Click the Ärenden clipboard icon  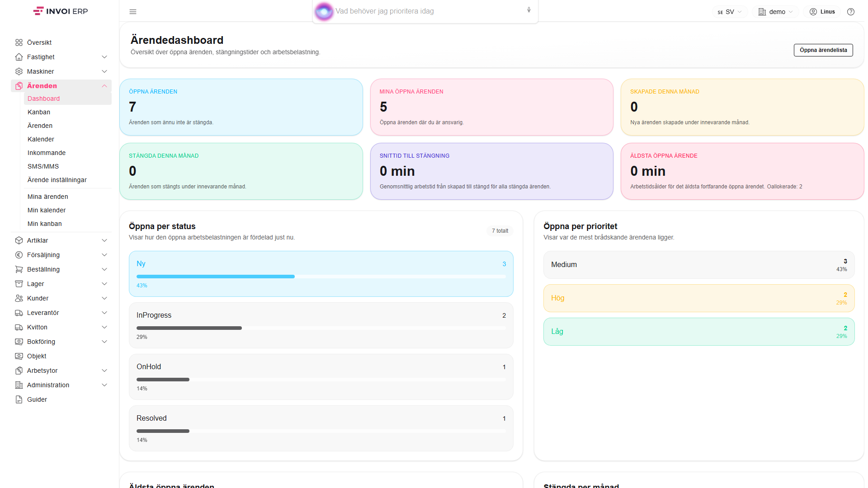tap(19, 86)
